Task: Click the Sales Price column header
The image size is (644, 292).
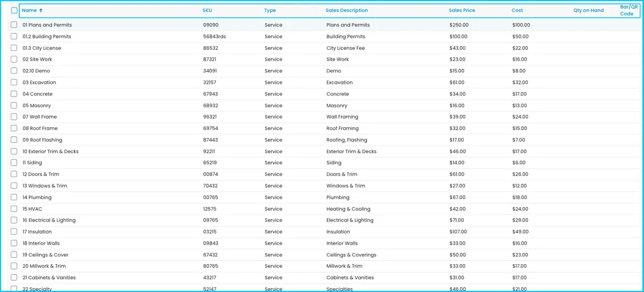Action: [x=462, y=10]
